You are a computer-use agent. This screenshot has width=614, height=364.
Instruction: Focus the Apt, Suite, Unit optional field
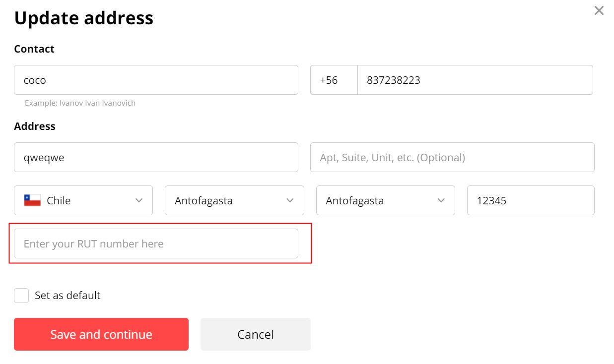pyautogui.click(x=452, y=157)
